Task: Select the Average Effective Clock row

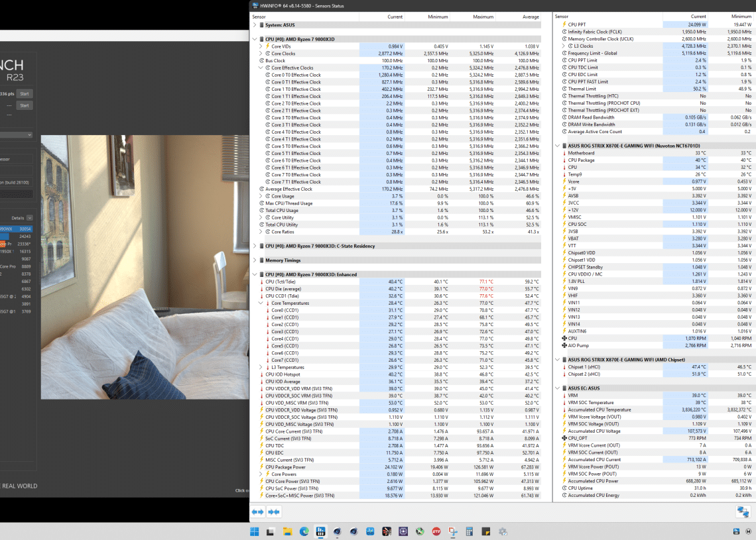Action: 399,189
